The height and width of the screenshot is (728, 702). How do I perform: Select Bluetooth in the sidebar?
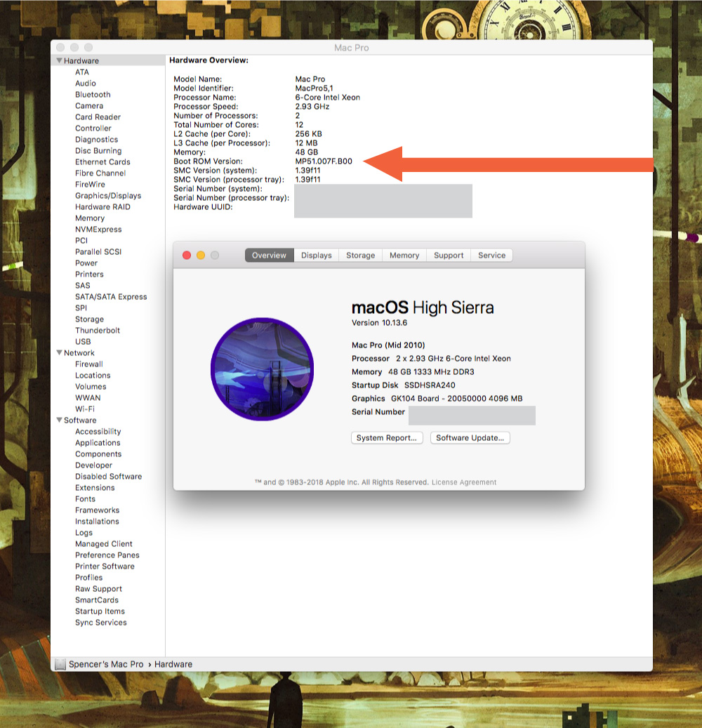coord(93,94)
